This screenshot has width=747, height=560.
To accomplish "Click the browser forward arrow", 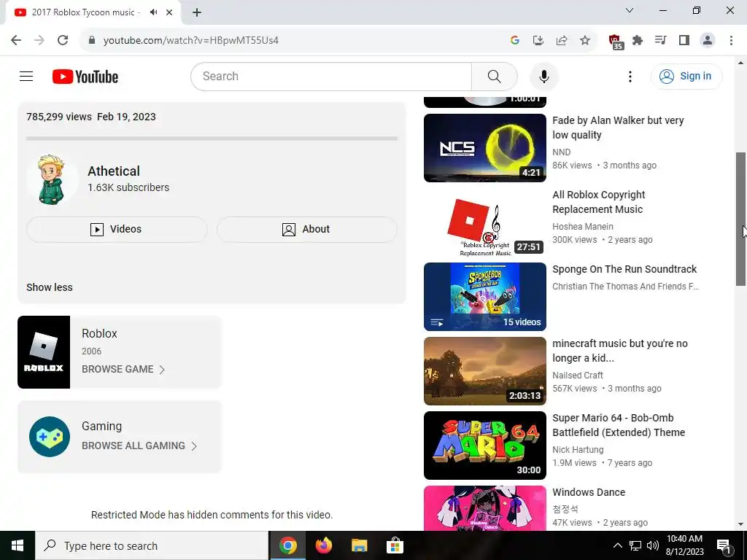I will click(39, 40).
